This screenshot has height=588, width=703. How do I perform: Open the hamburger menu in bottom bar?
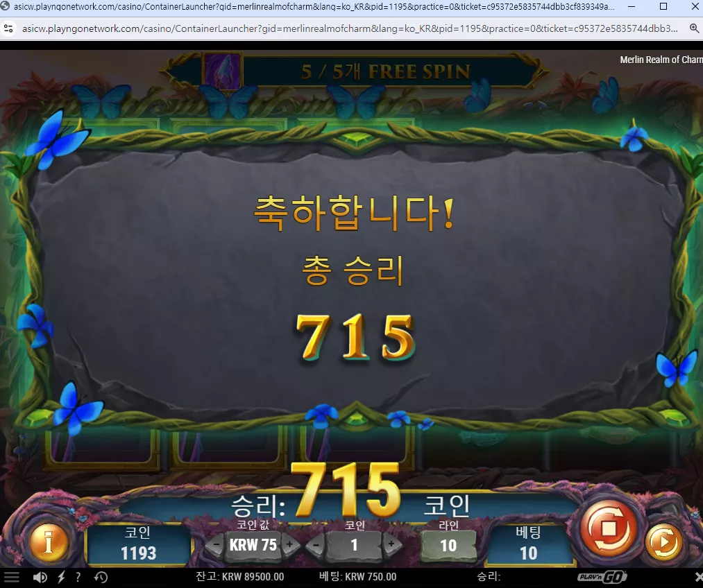(x=12, y=577)
